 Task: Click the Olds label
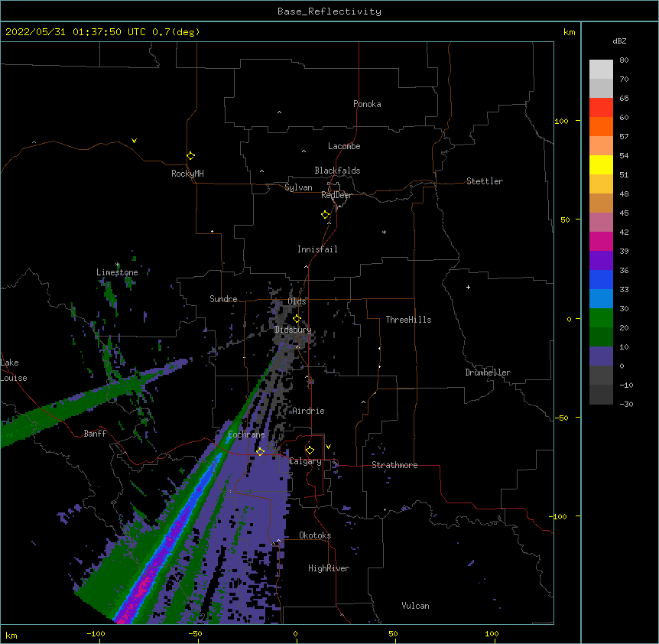[x=297, y=301]
